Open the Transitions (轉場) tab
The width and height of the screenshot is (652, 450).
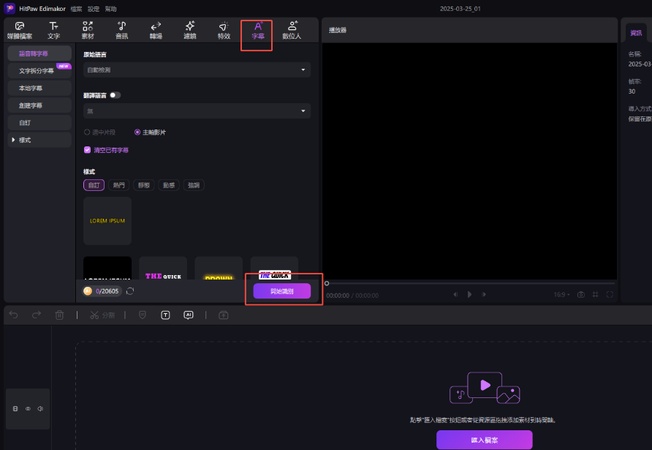pos(156,30)
